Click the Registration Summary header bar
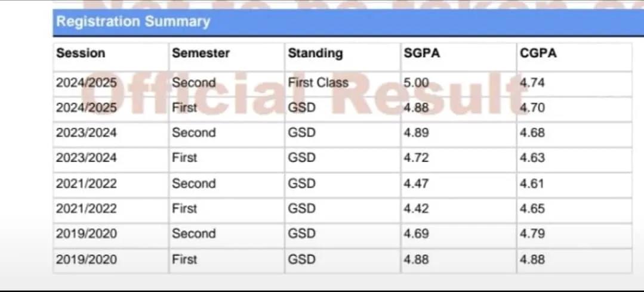644x292 pixels. coord(133,22)
